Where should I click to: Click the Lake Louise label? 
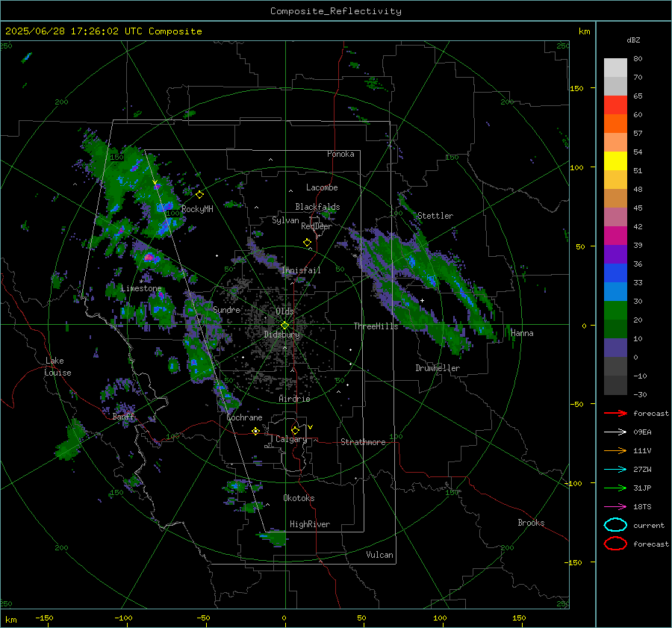57,367
